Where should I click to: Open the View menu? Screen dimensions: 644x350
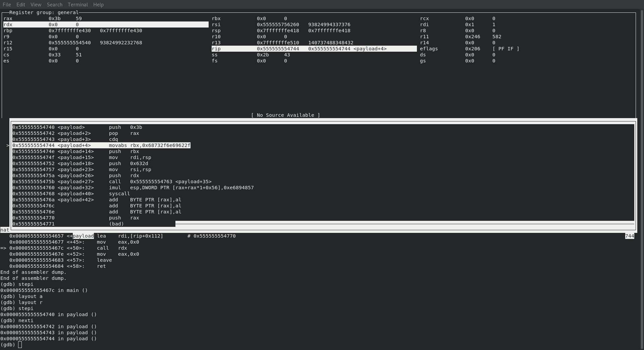pos(36,5)
